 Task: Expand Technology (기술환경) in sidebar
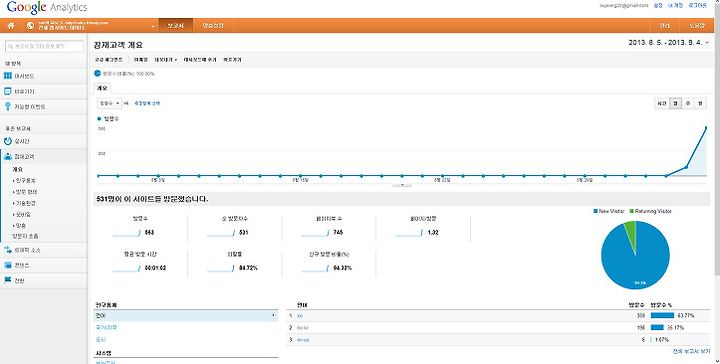24,203
